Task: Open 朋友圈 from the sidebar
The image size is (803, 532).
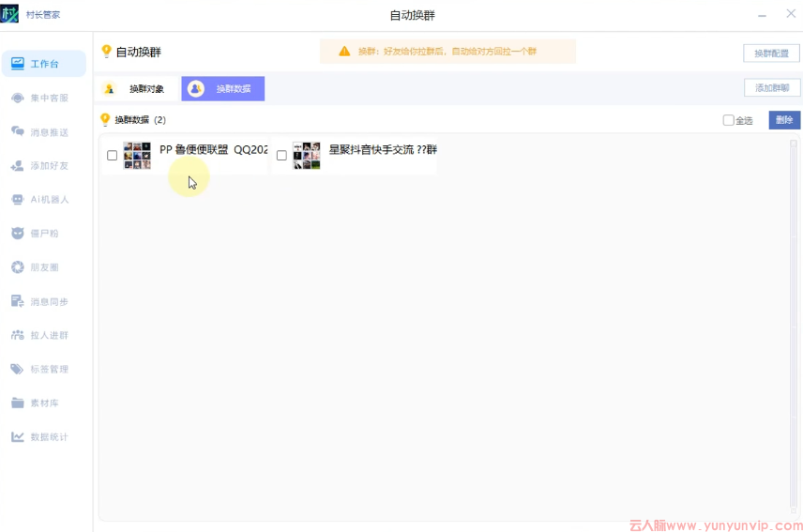Action: point(18,267)
